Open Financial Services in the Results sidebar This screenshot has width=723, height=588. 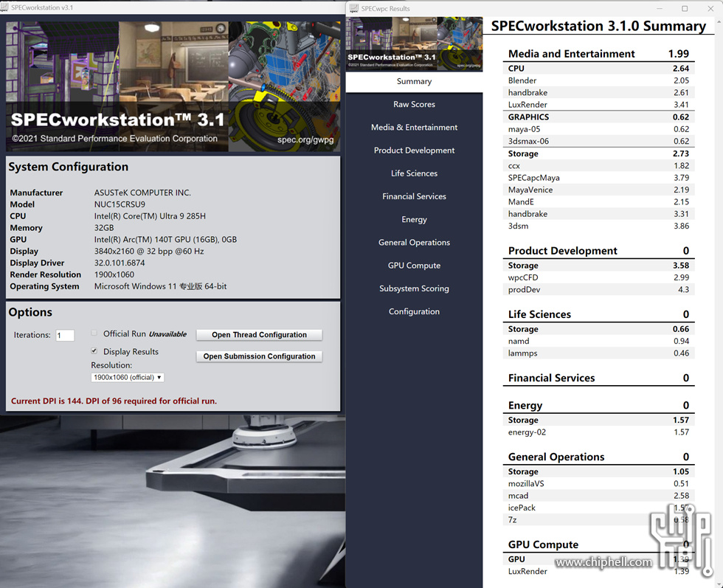[x=414, y=196]
